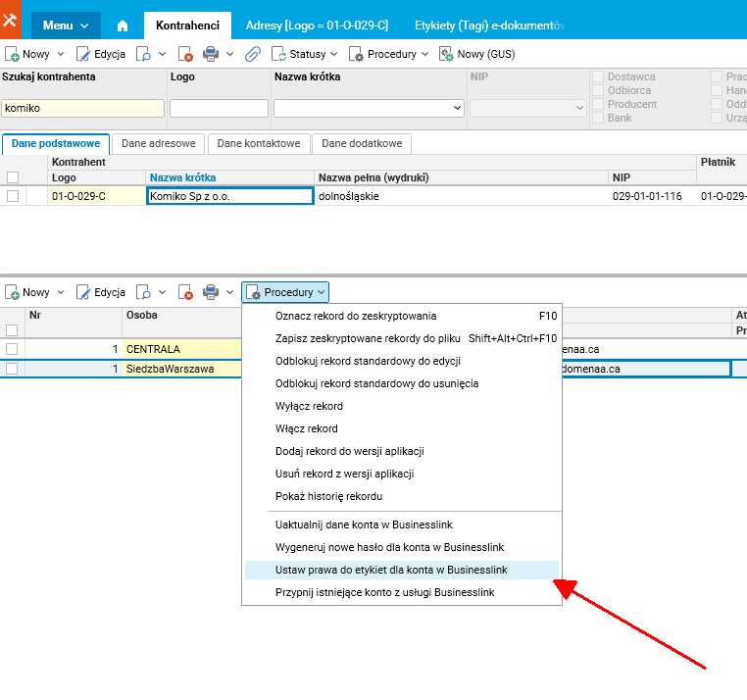Viewport: 747px width, 700px height.
Task: Choose Pokaż historię rekordu
Action: click(402, 496)
